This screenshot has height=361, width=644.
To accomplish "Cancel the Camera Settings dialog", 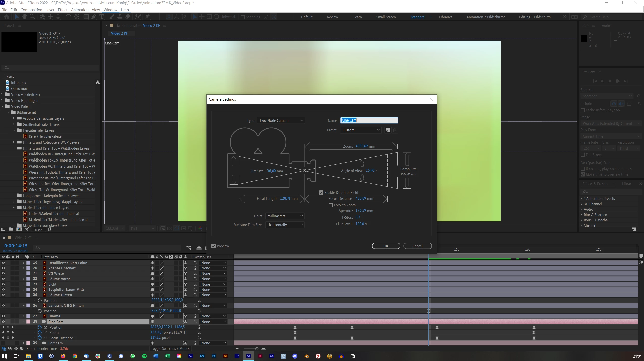I will click(x=417, y=246).
